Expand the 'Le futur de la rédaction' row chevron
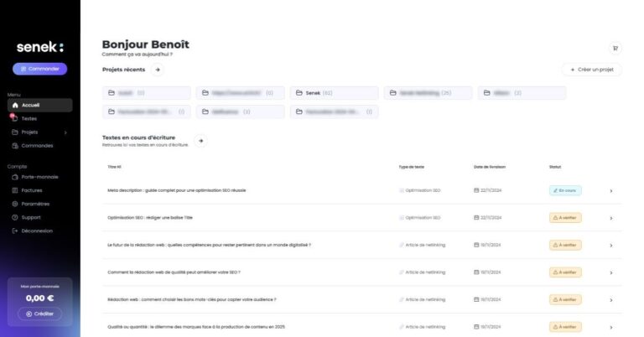 point(611,246)
